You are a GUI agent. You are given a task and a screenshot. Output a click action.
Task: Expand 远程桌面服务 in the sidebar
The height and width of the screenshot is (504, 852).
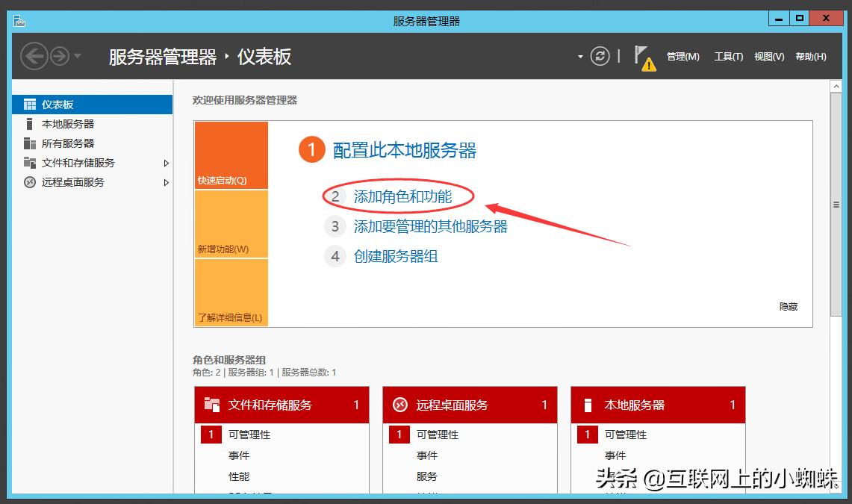[167, 182]
